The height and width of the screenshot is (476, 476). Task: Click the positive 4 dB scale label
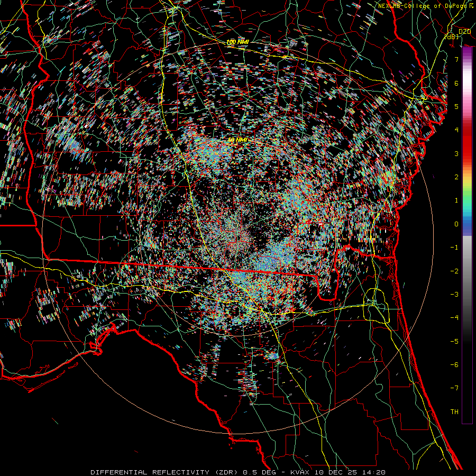[x=456, y=130]
